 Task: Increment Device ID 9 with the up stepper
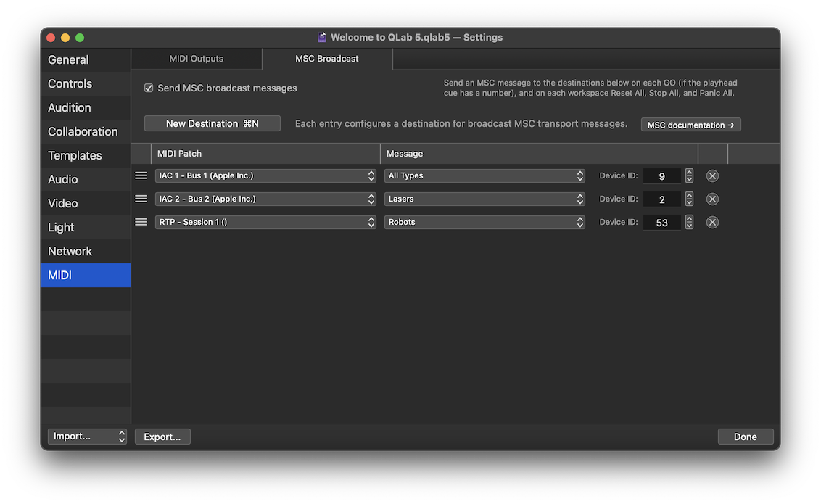689,172
